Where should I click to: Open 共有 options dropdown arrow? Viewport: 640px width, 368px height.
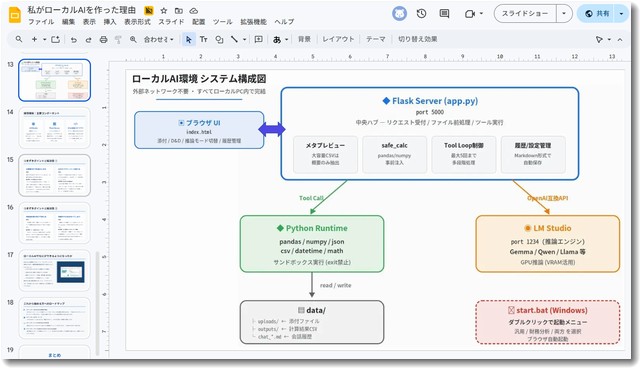[621, 13]
